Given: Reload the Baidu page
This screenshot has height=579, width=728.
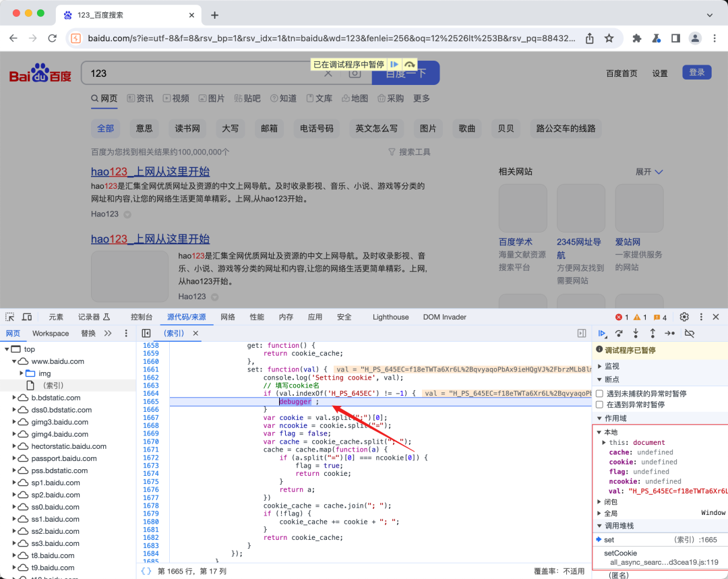Looking at the screenshot, I should point(52,38).
